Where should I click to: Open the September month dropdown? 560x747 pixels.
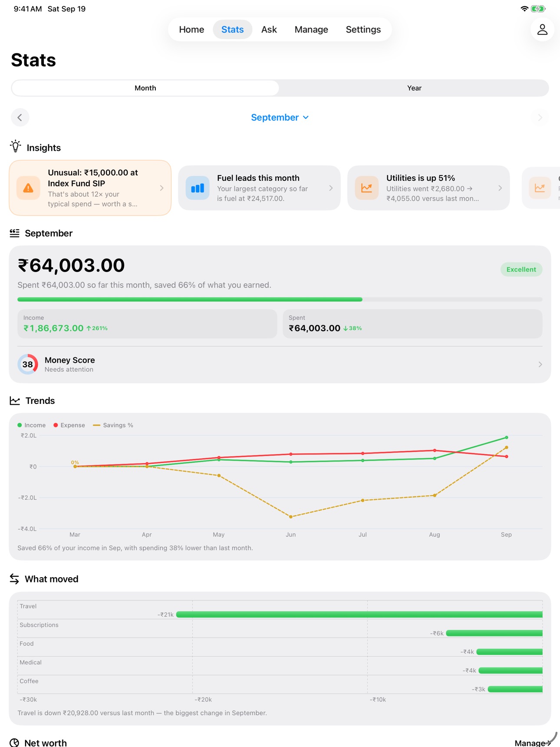point(280,117)
